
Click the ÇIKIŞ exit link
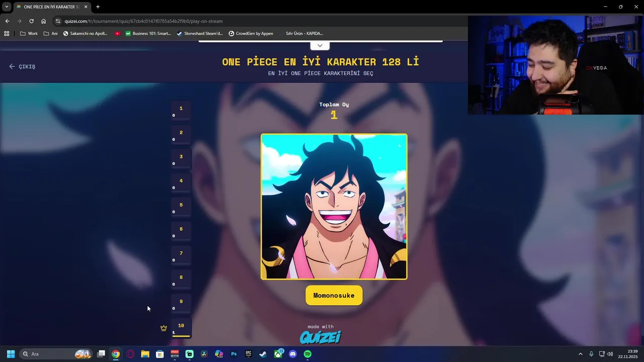[x=22, y=66]
